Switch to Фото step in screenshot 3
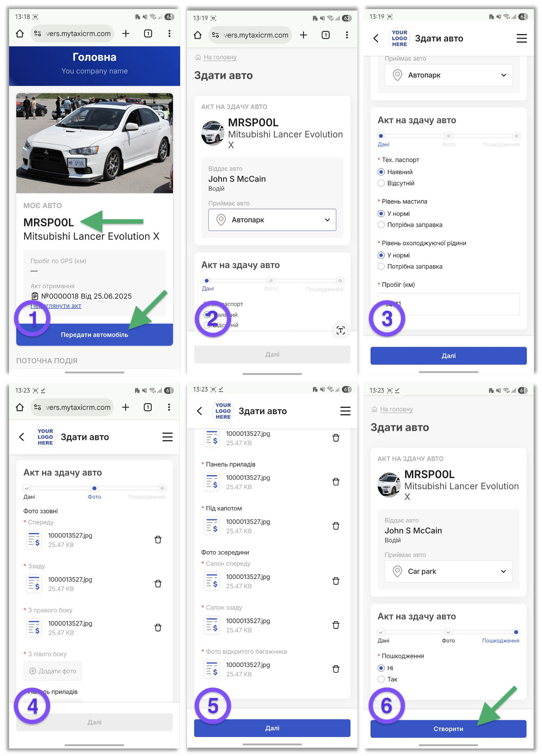This screenshot has height=756, width=542. pyautogui.click(x=449, y=140)
